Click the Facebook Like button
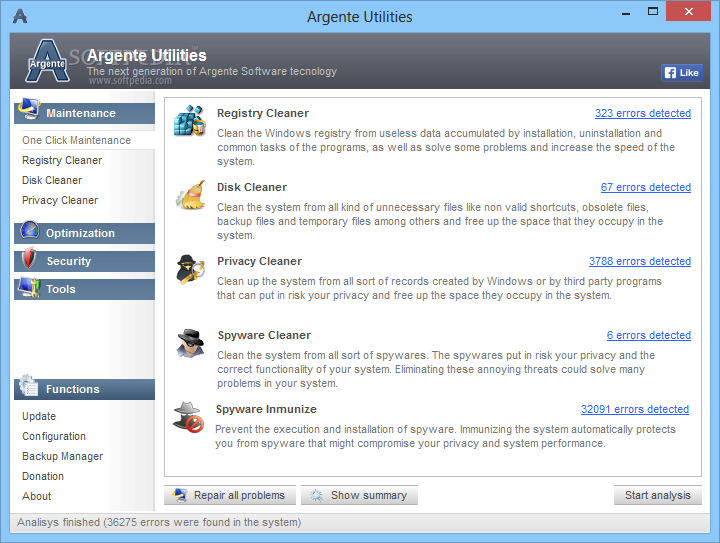This screenshot has height=543, width=720. [682, 73]
